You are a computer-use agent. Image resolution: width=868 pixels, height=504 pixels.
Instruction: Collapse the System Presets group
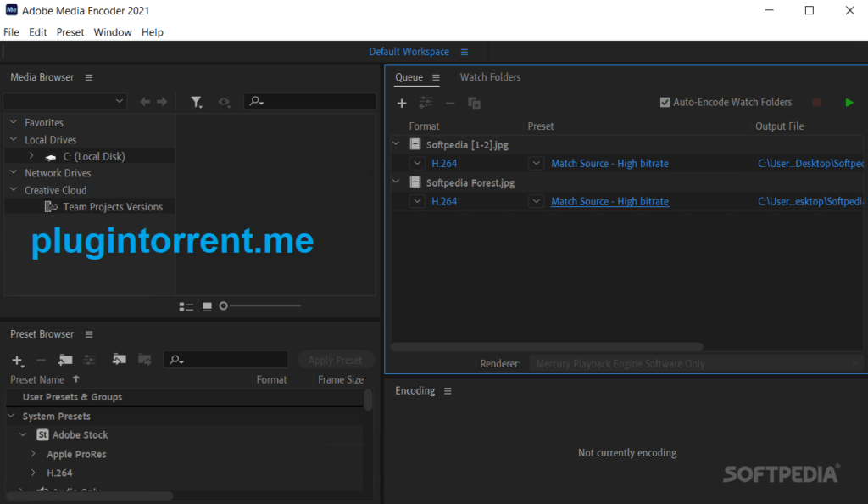11,416
